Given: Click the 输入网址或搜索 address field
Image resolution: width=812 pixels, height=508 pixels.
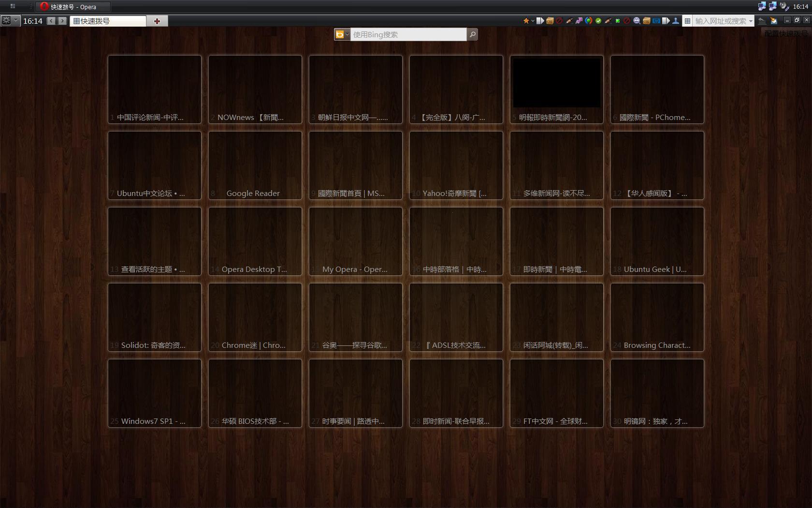Looking at the screenshot, I should coord(720,21).
